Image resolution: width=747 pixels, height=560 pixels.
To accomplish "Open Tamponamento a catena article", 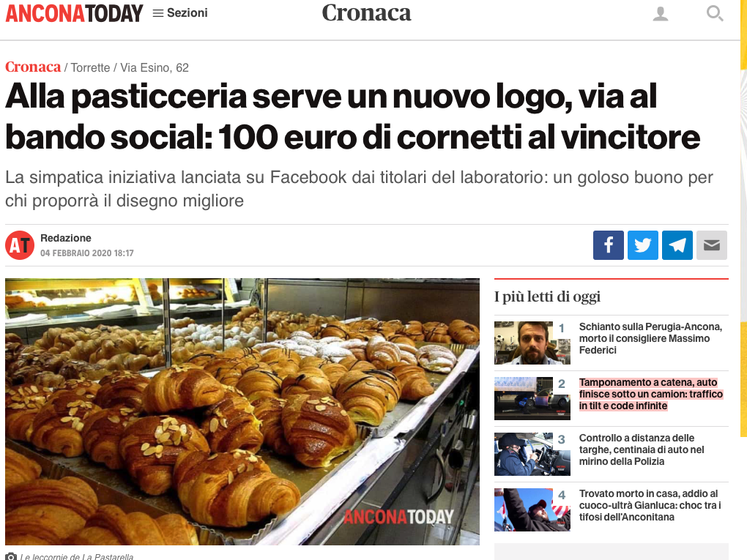I will pyautogui.click(x=651, y=395).
